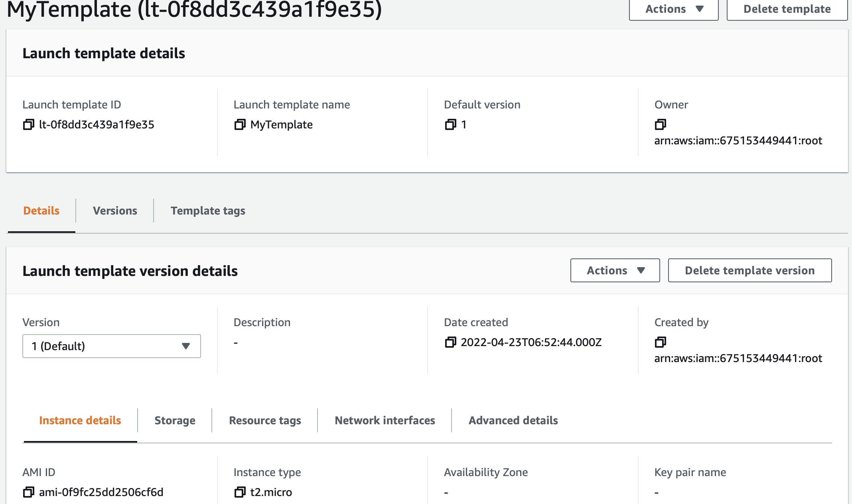Switch to the Versions tab
The width and height of the screenshot is (852, 504).
tap(115, 211)
